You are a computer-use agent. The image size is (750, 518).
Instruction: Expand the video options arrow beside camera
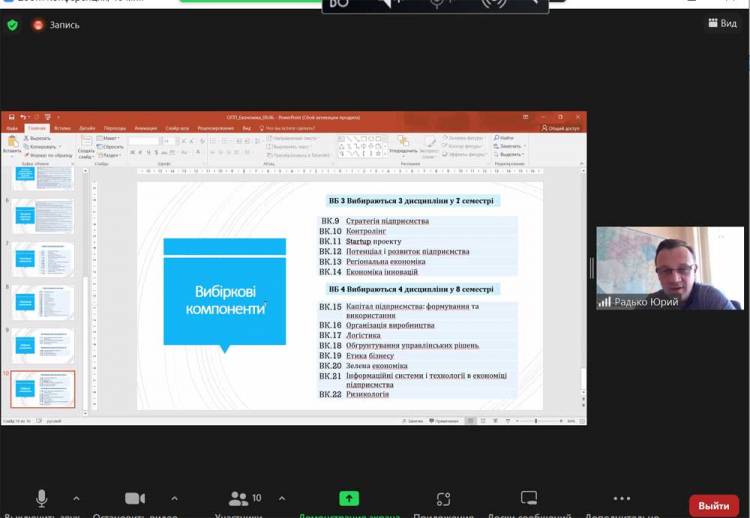point(174,497)
